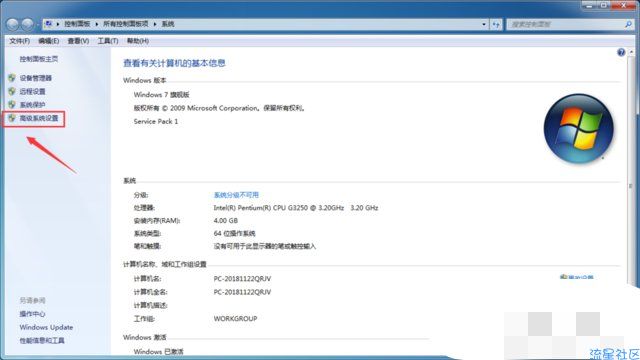The image size is (640, 360).
Task: Open 操作中心 under See also
Action: (x=32, y=314)
